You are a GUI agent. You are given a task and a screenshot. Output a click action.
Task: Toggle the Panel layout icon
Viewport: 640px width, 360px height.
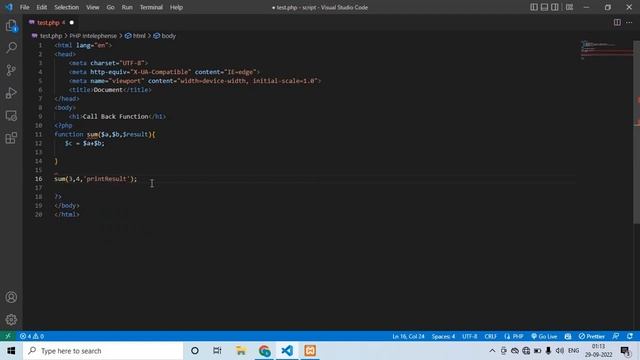click(x=544, y=7)
